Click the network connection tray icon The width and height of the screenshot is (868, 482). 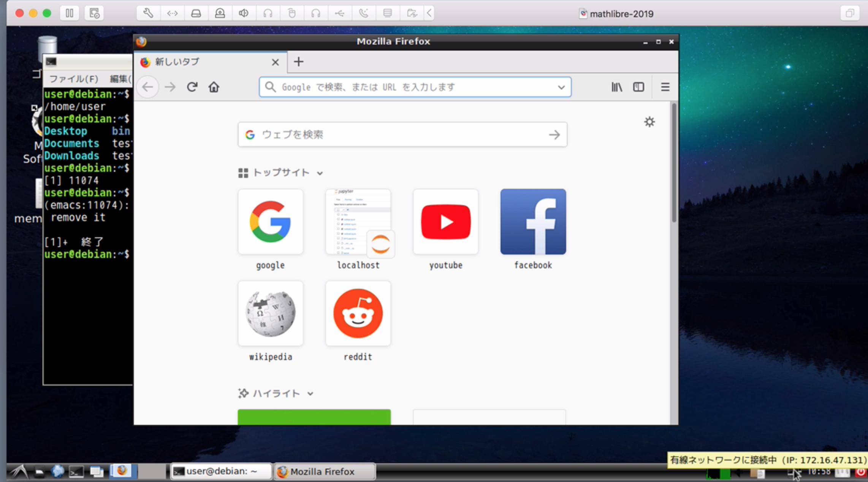tap(794, 473)
